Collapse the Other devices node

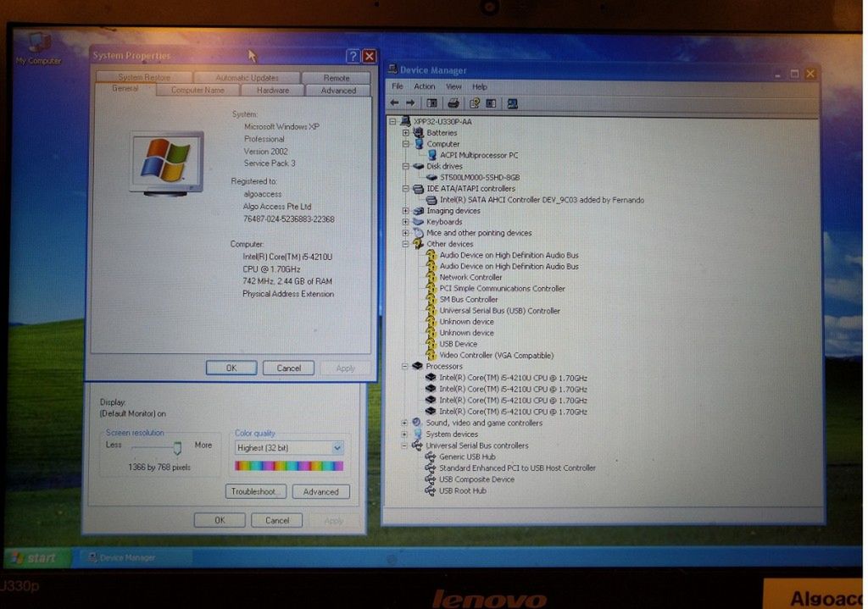[x=405, y=244]
